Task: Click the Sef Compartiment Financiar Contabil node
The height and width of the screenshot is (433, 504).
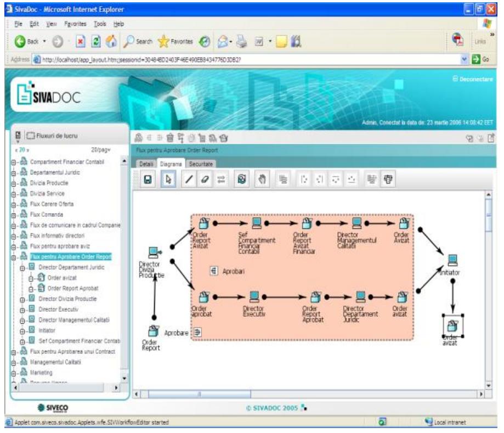Action: click(x=257, y=223)
